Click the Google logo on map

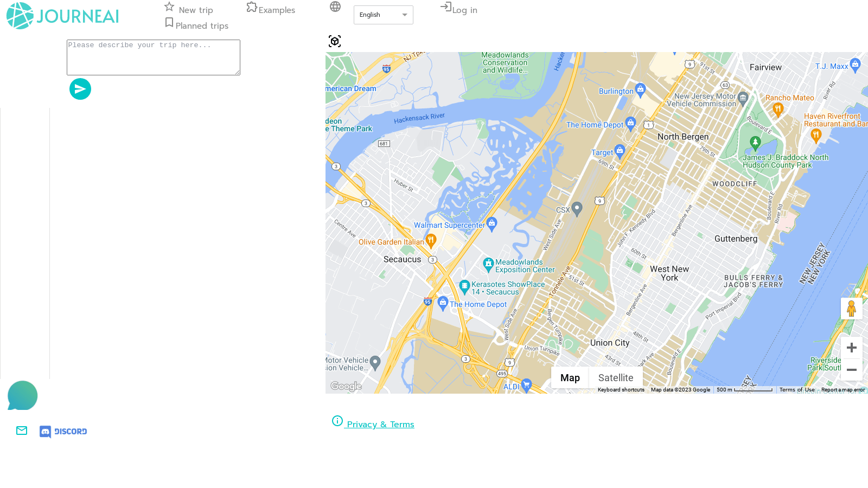(346, 386)
